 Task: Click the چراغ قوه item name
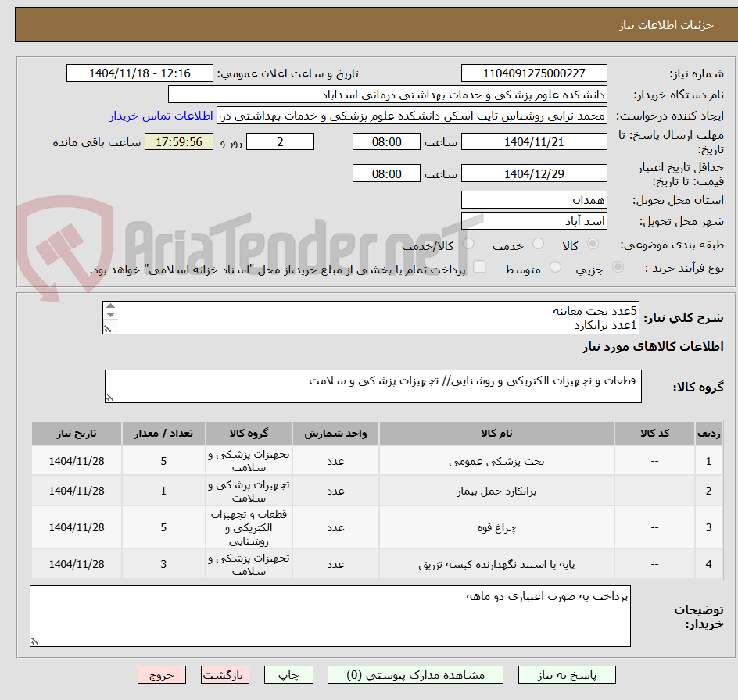click(496, 528)
